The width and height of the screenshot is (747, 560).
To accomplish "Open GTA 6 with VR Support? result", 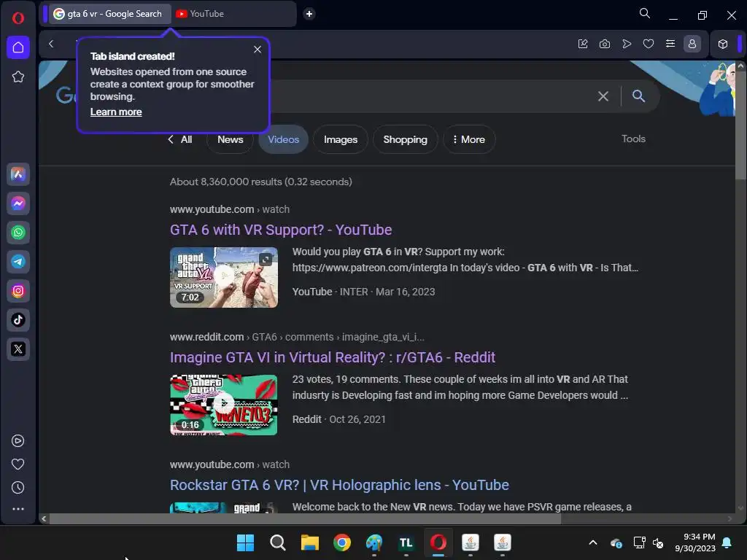I will [x=281, y=230].
